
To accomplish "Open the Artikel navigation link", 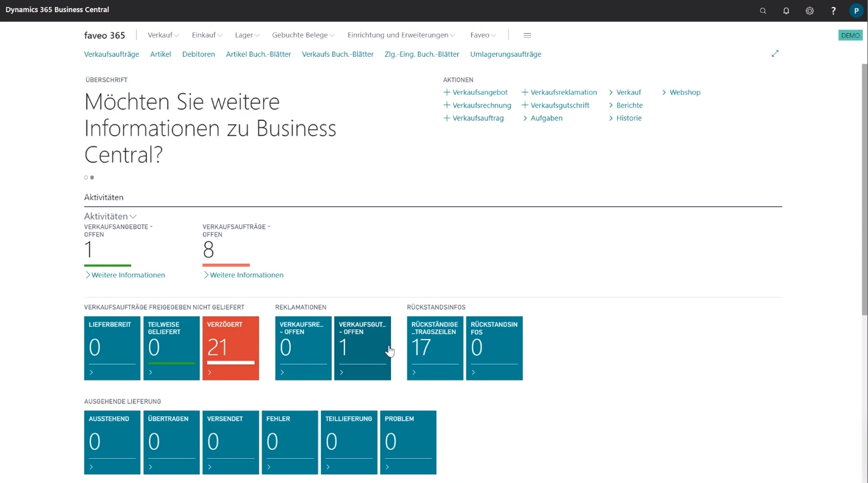I will coord(160,54).
